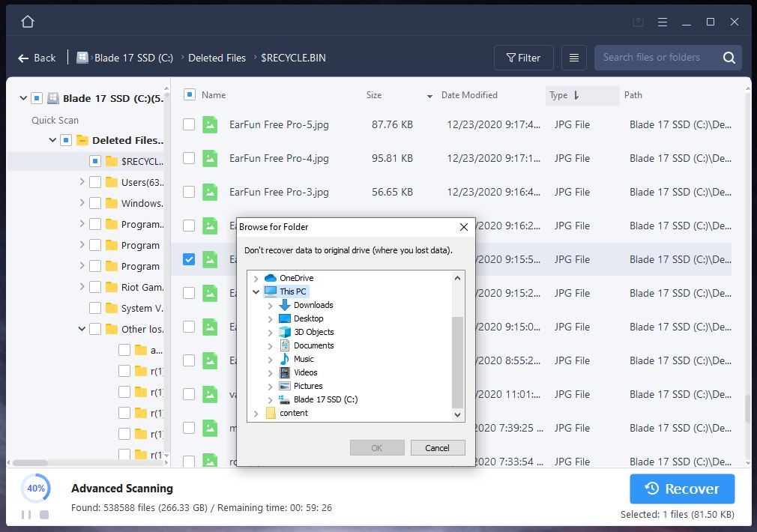757x532 pixels.
Task: Click the Back arrow button
Action: [x=37, y=58]
